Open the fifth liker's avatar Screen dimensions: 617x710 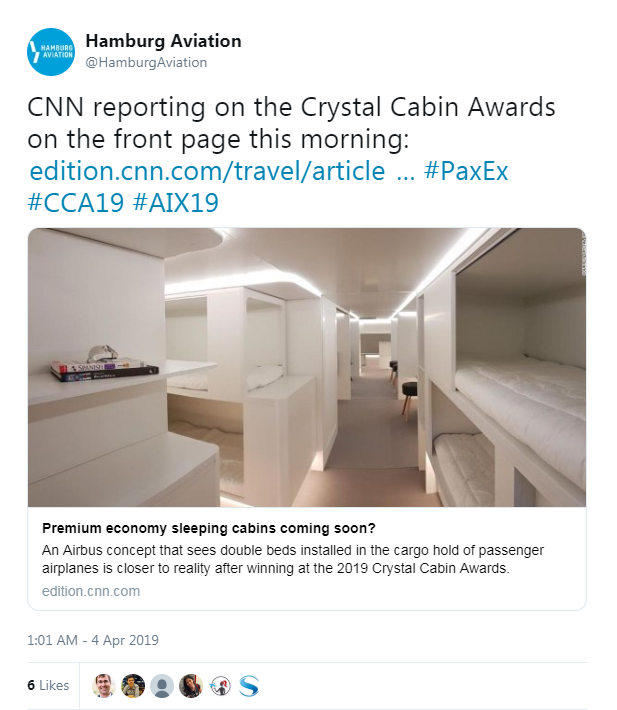click(x=220, y=686)
